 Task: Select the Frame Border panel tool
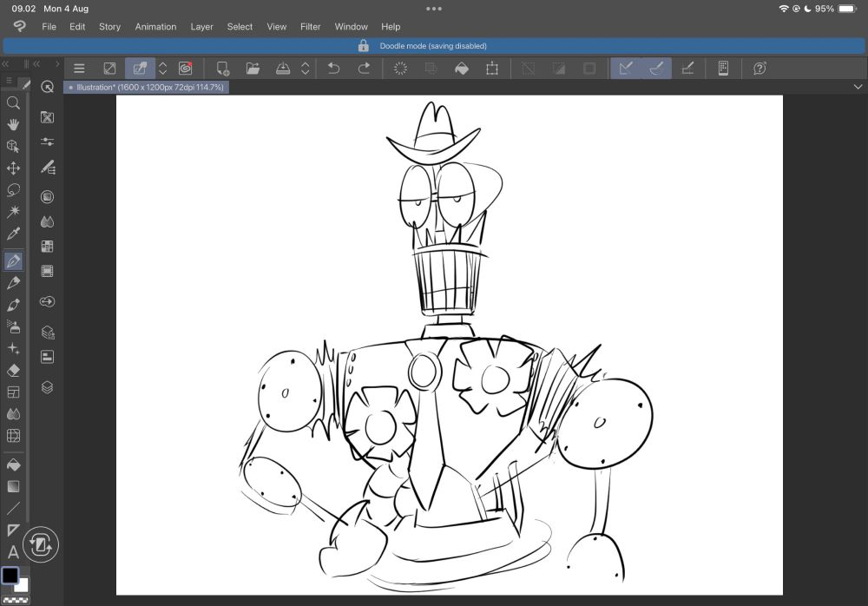[13, 392]
